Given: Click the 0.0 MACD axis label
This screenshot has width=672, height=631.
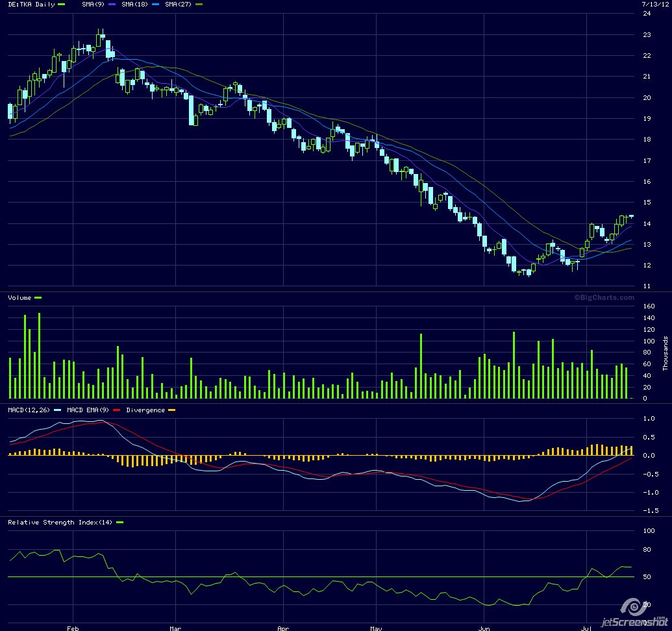Looking at the screenshot, I should point(649,455).
